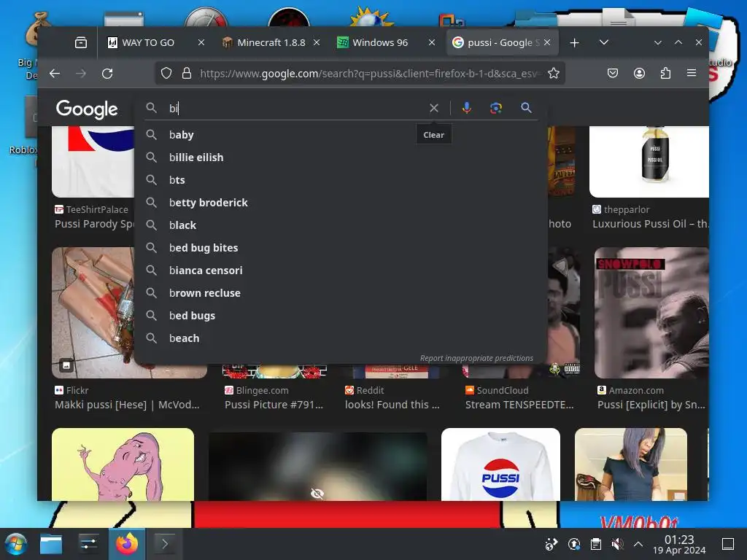Click the Google search input field
This screenshot has width=747, height=560.
point(295,108)
